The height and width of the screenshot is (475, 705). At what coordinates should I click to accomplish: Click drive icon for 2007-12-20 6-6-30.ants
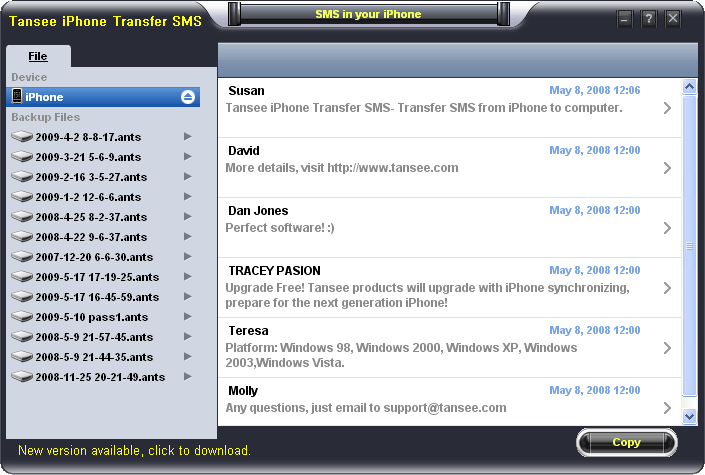22,256
